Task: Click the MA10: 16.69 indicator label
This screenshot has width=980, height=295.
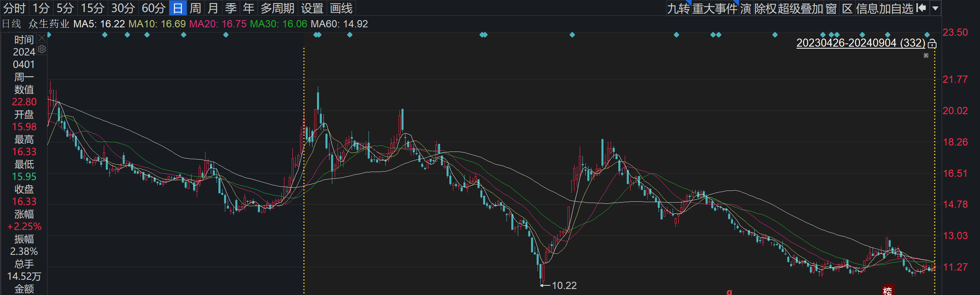Action: tap(157, 24)
